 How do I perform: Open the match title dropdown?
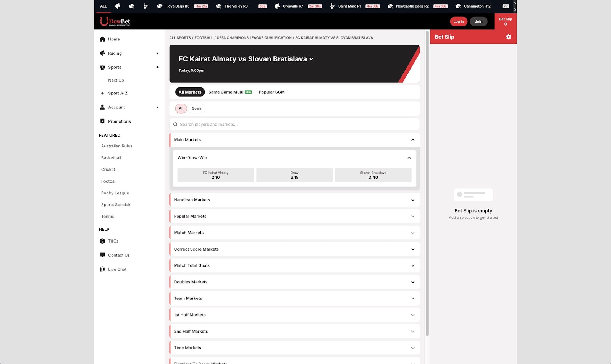[311, 59]
